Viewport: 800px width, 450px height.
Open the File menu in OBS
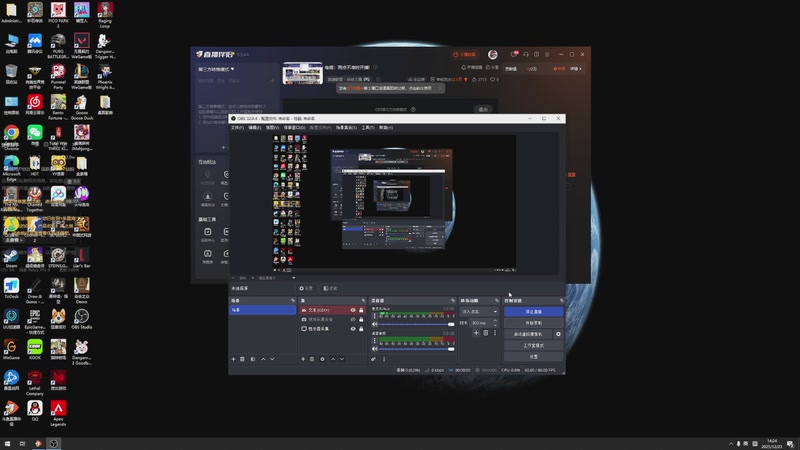237,128
